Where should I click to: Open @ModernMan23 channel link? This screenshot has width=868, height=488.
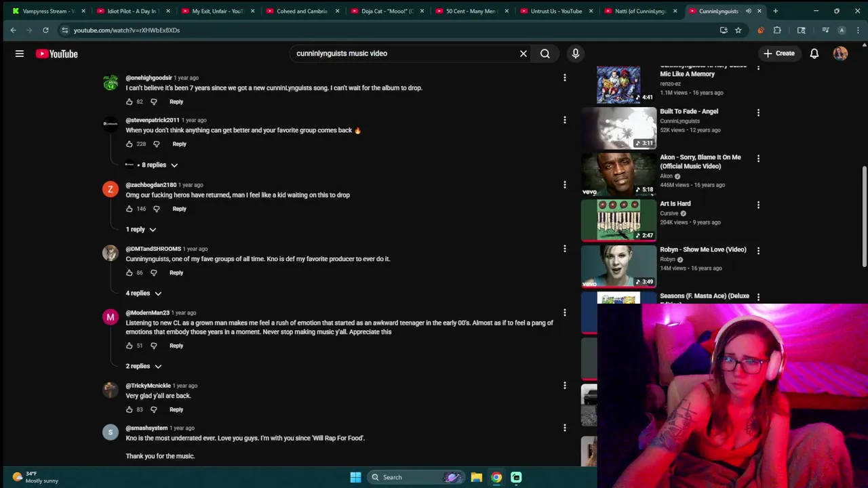coord(147,312)
